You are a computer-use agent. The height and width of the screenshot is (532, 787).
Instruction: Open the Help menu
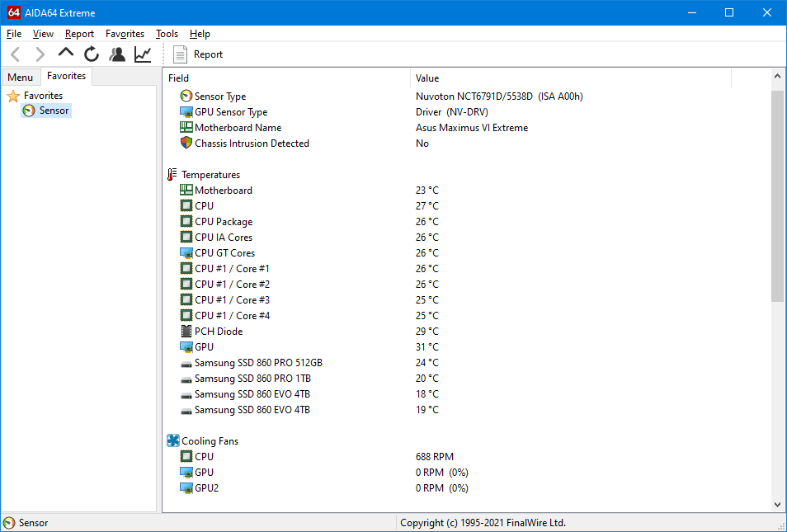[200, 34]
